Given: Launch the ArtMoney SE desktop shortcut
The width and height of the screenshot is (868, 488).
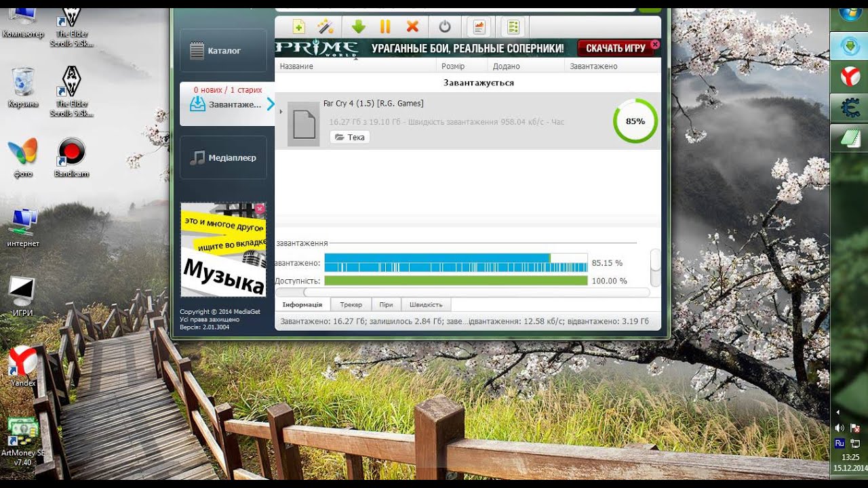Looking at the screenshot, I should 22,442.
